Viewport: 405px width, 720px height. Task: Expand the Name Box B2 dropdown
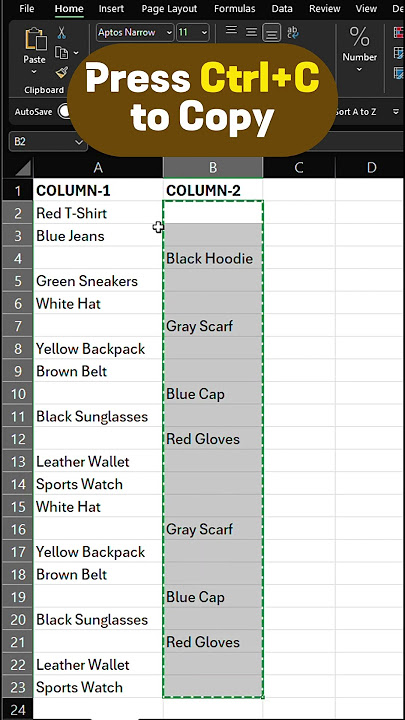click(x=79, y=142)
